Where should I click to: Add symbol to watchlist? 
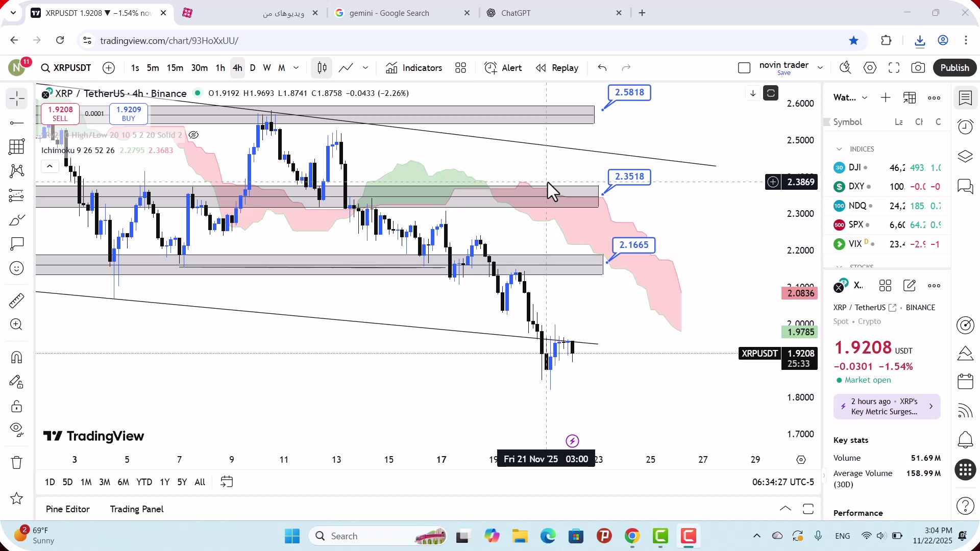[x=886, y=97]
